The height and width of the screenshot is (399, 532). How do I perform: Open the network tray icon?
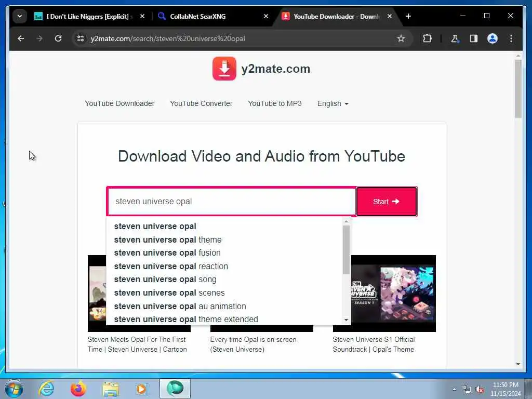click(x=467, y=389)
